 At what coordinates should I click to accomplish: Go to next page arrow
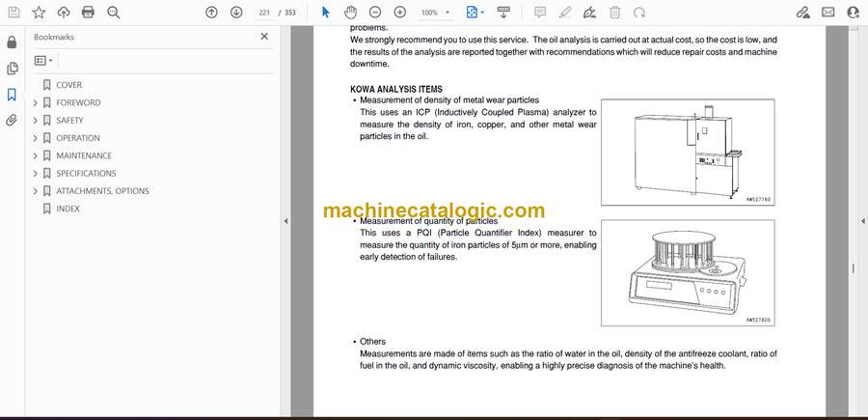pos(236,13)
